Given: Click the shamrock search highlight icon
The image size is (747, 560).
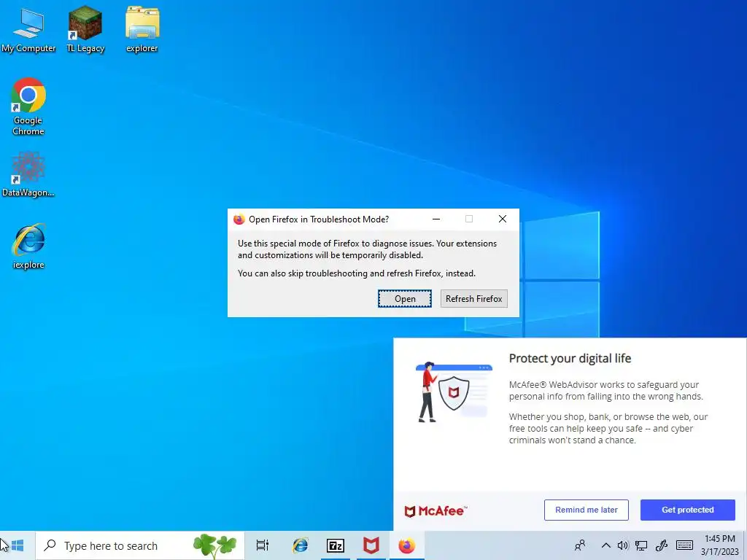Looking at the screenshot, I should point(215,545).
